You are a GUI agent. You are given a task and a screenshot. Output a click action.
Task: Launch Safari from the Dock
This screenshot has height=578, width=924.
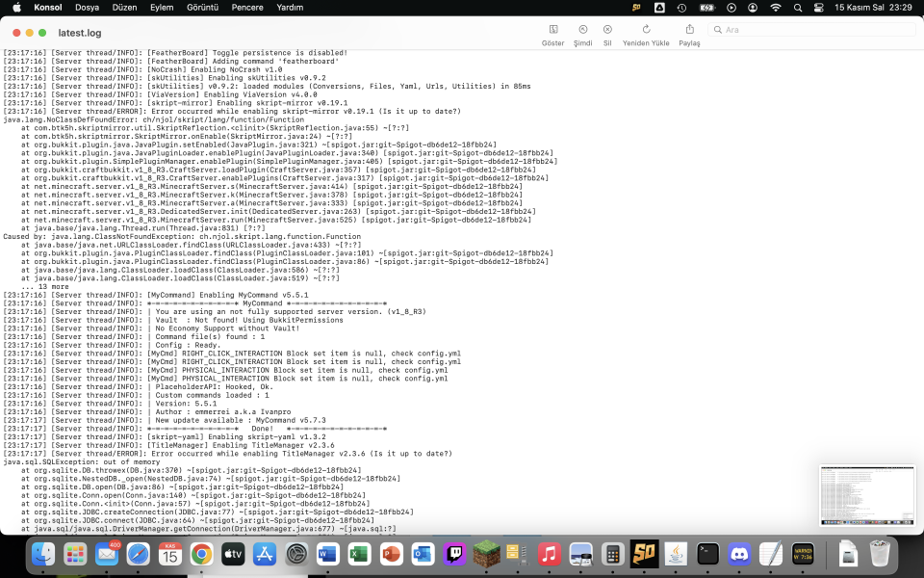139,555
